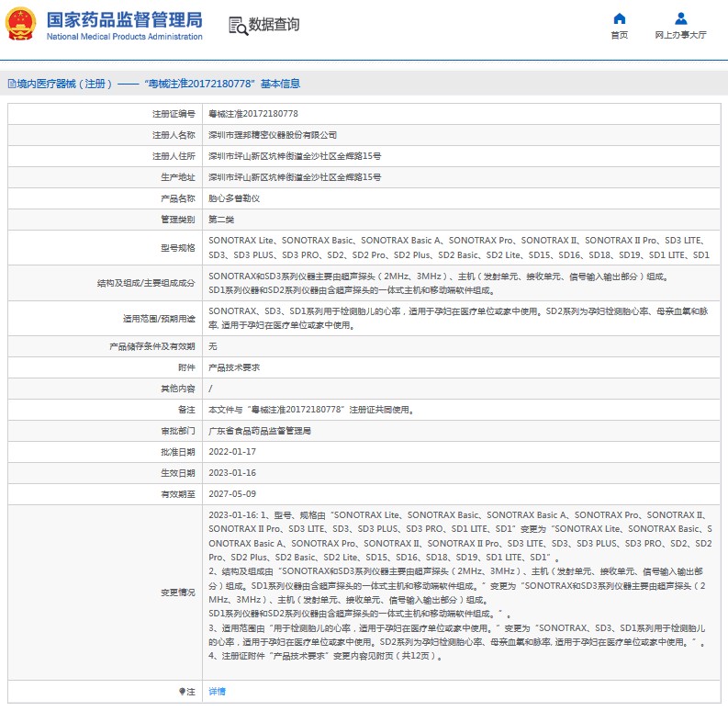Click the slash value of 其他内容

point(210,389)
